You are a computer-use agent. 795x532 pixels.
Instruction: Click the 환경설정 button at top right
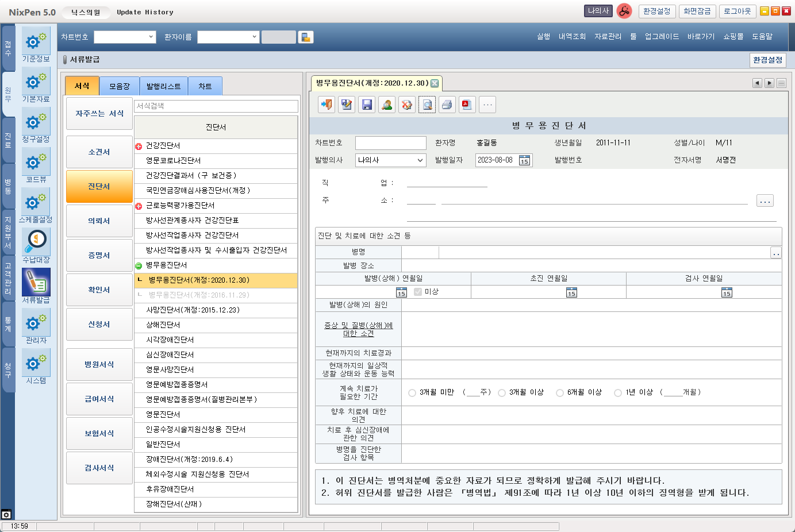656,11
